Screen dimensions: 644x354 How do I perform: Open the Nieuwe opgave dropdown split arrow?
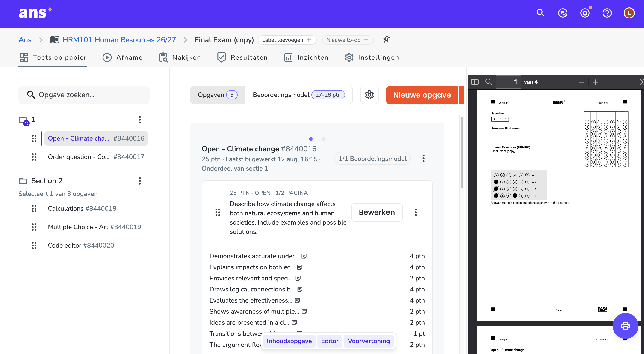[461, 95]
